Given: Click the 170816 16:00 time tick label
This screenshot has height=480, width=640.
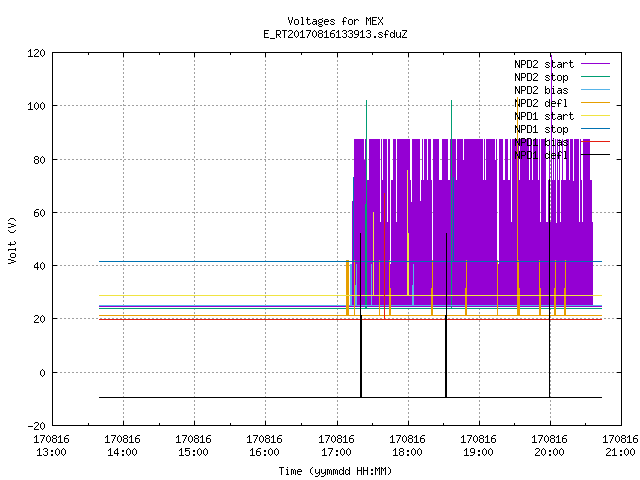Looking at the screenshot, I should (x=264, y=446).
